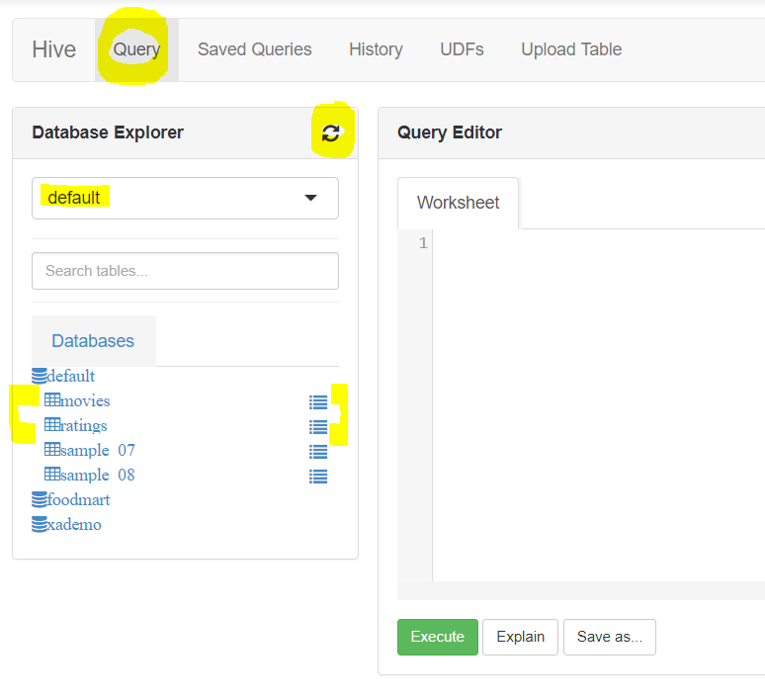Switch to the UDFs tab

pos(462,49)
